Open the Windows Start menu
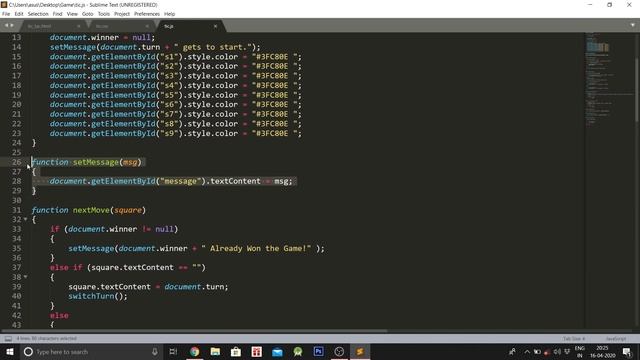The height and width of the screenshot is (360, 640). (10, 351)
